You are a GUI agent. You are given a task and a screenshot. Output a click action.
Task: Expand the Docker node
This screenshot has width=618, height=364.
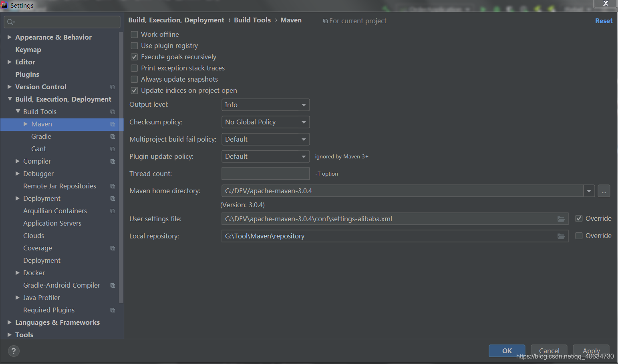pos(18,273)
